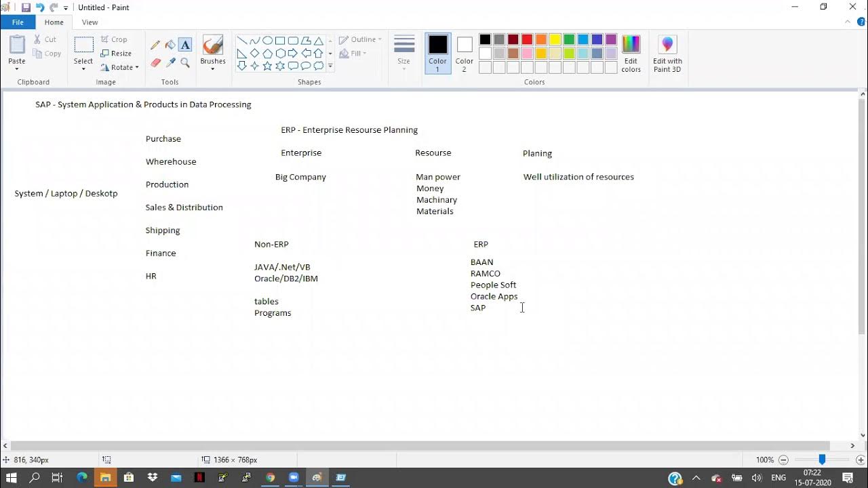Pick the Eraser tool
868x488 pixels.
[x=155, y=63]
